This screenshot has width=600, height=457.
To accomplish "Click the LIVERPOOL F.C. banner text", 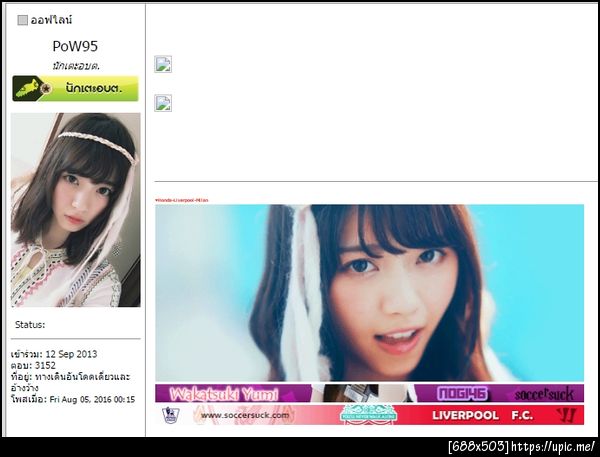I will tap(483, 416).
